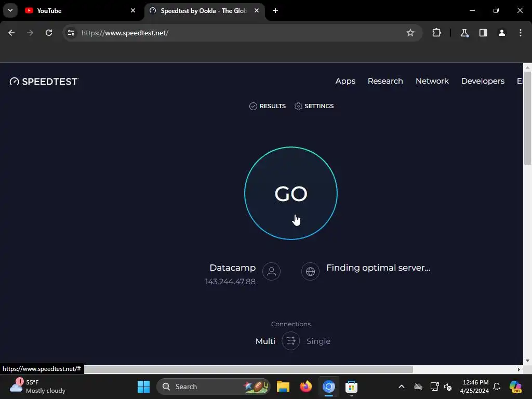Open the Windows Start menu

(143, 387)
